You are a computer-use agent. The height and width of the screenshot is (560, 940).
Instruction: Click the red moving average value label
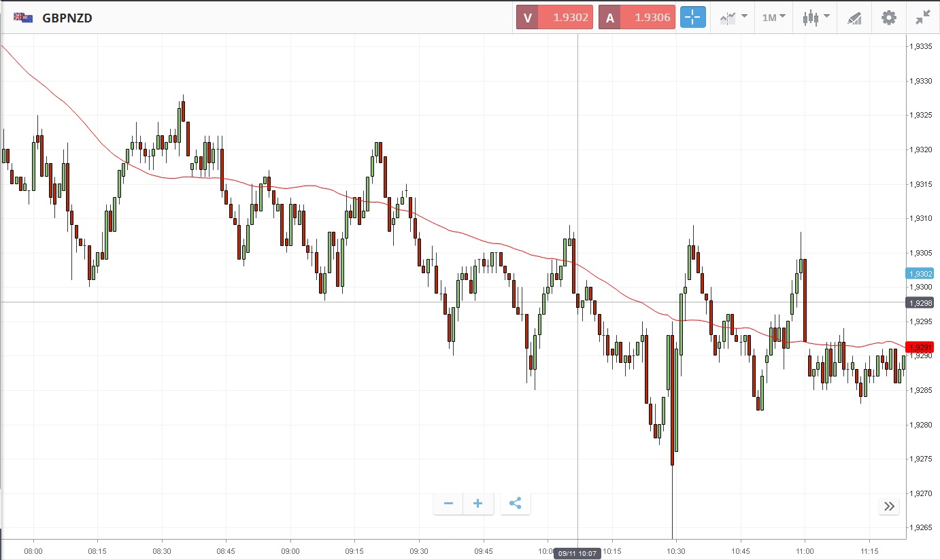920,347
